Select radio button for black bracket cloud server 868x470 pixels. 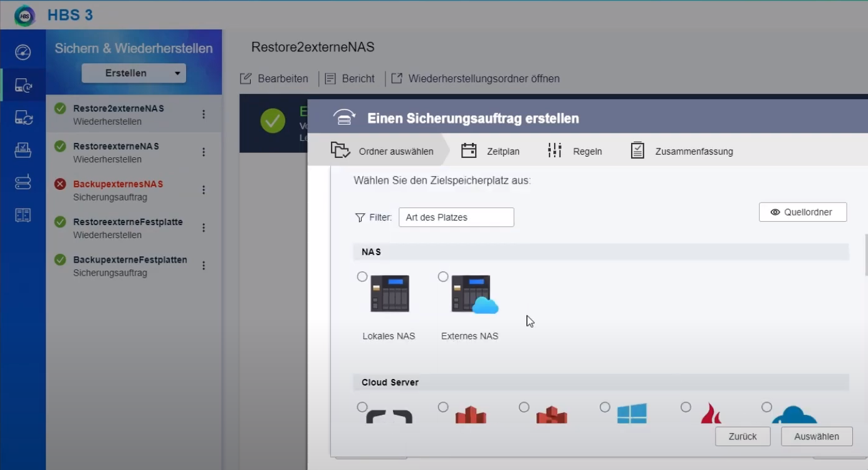tap(362, 407)
